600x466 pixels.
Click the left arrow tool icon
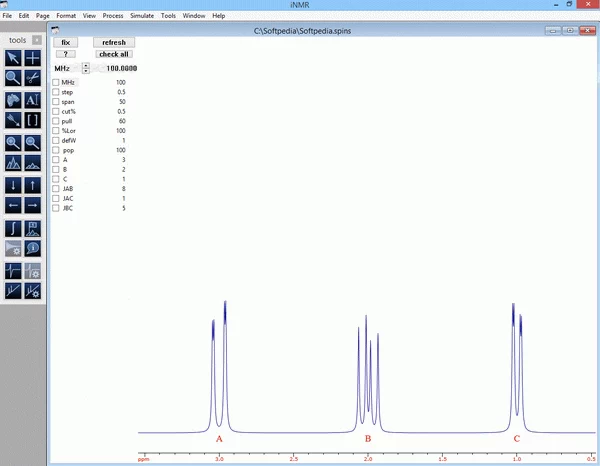tap(13, 205)
